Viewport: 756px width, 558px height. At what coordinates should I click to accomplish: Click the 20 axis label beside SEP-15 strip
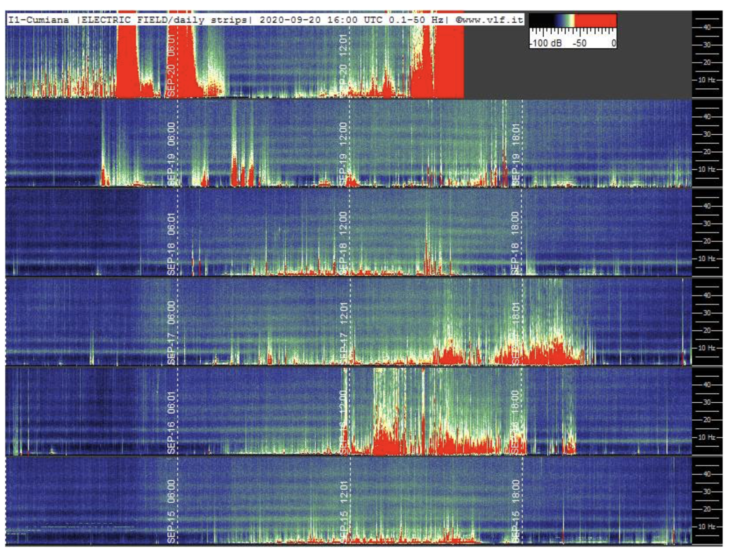tap(707, 509)
